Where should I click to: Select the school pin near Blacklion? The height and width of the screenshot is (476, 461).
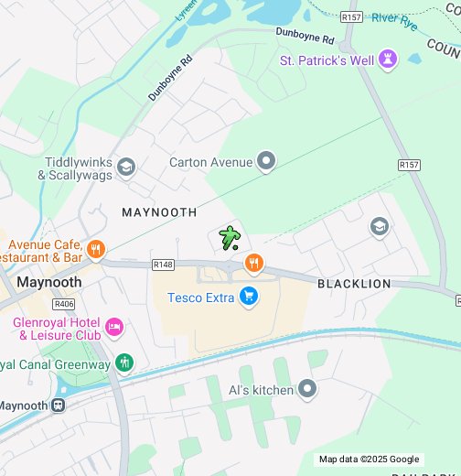(380, 228)
